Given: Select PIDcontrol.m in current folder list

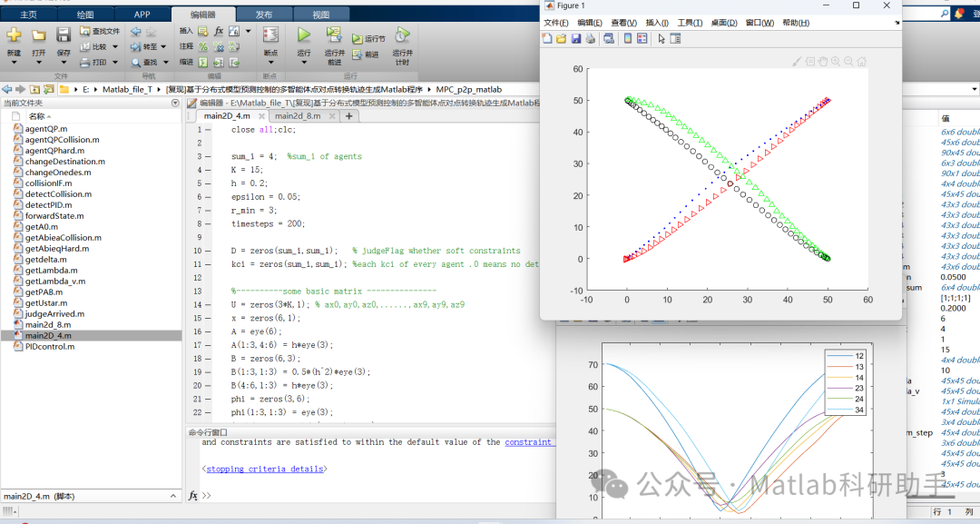Looking at the screenshot, I should point(49,346).
